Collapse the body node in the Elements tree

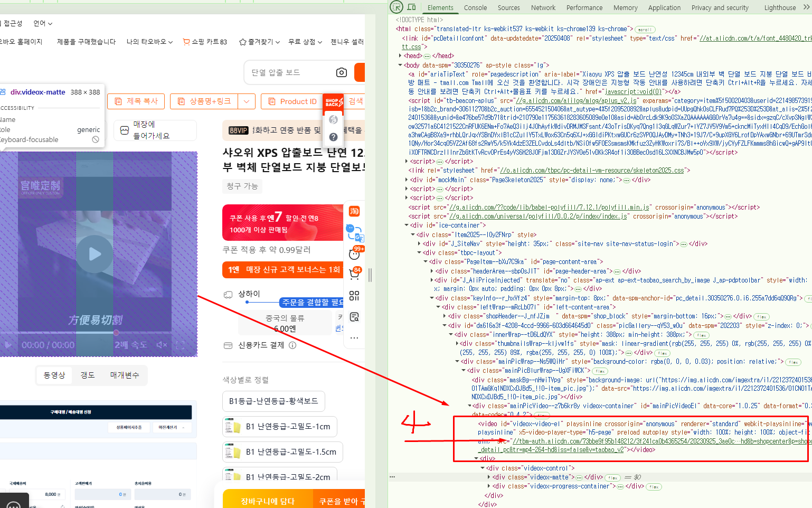[x=400, y=65]
